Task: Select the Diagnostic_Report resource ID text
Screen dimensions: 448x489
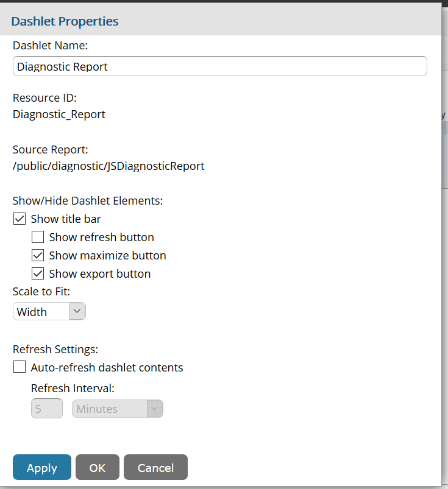Action: click(x=59, y=114)
